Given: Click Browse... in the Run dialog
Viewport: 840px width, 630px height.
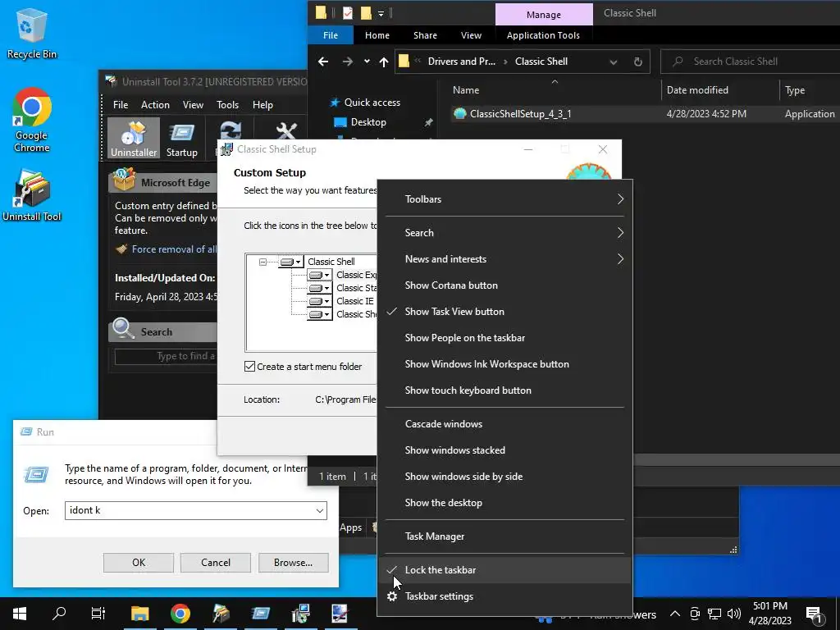Looking at the screenshot, I should 293,563.
